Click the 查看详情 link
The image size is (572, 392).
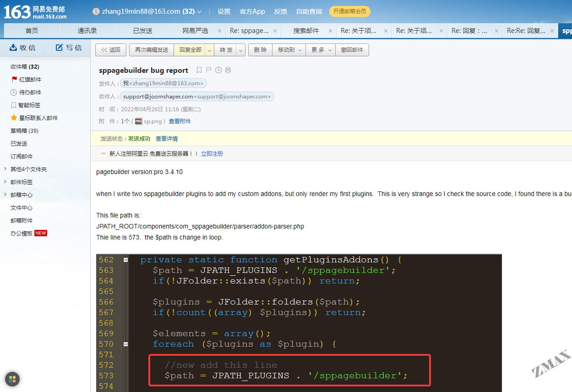(x=167, y=139)
